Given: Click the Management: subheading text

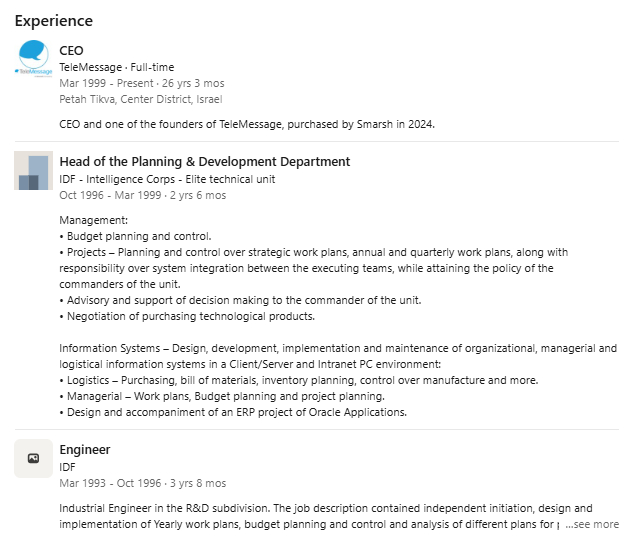Looking at the screenshot, I should coord(94,220).
